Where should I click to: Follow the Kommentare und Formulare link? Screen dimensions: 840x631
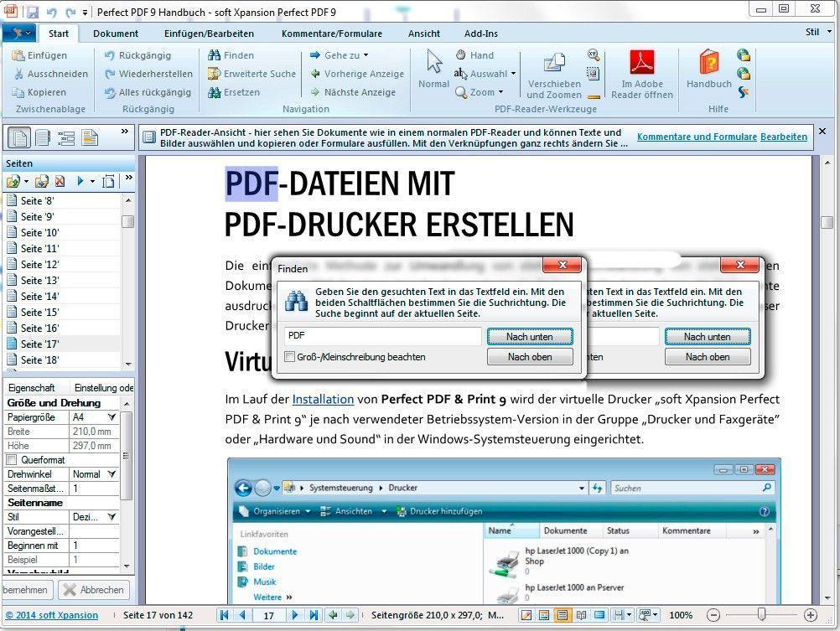pyautogui.click(x=697, y=137)
